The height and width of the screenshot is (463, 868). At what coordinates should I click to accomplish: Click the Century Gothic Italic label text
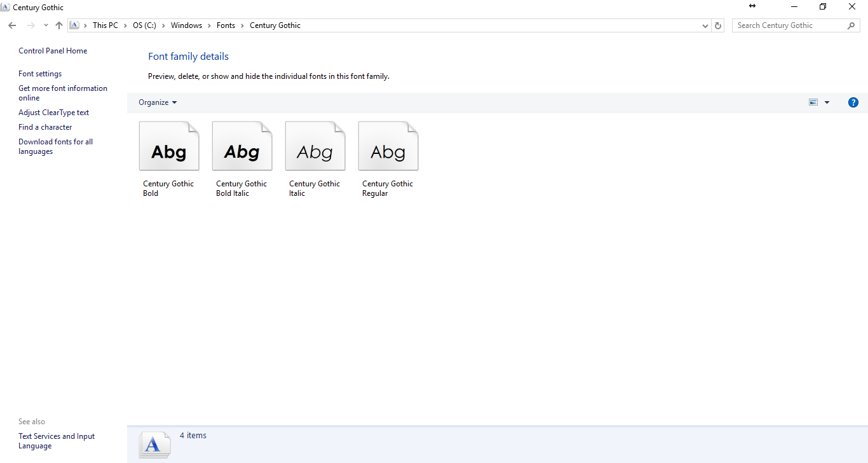tap(315, 188)
